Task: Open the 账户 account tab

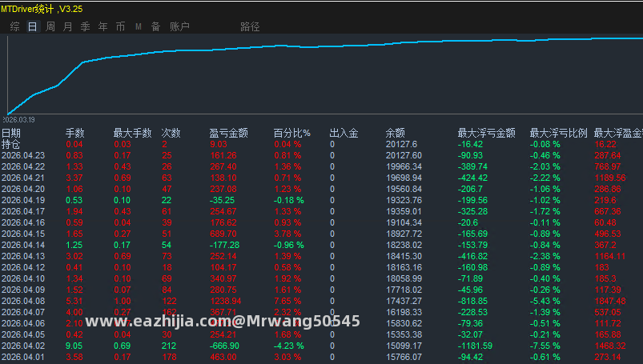Action: click(x=179, y=26)
